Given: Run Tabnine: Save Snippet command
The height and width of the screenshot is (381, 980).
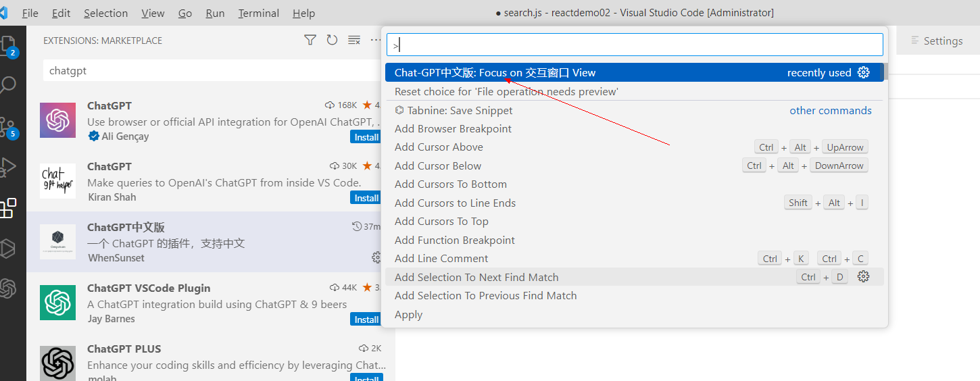Looking at the screenshot, I should pos(635,110).
